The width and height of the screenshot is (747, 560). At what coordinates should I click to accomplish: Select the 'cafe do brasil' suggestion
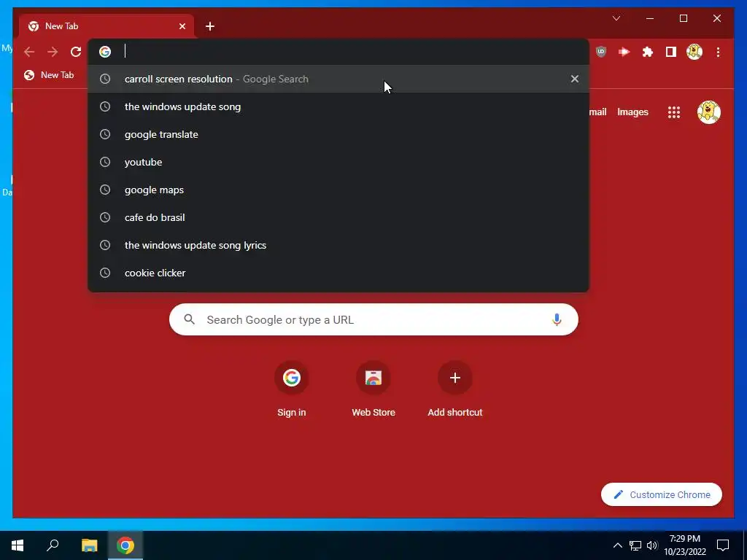coord(338,217)
